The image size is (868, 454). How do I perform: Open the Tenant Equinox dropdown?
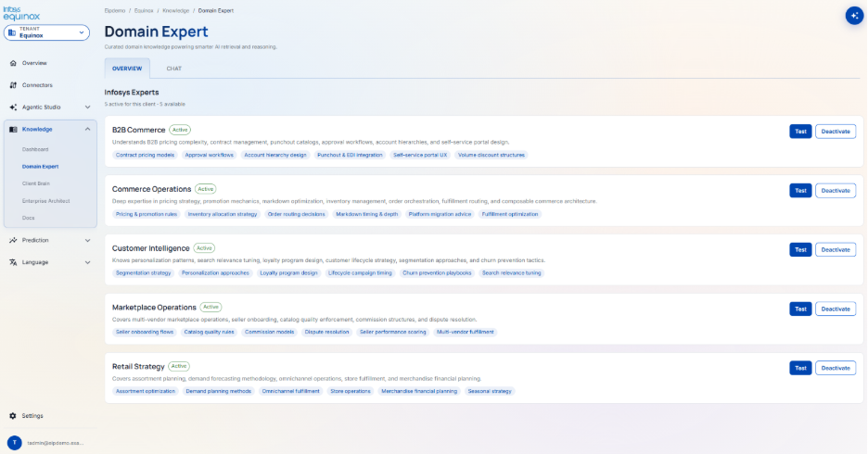pyautogui.click(x=46, y=32)
